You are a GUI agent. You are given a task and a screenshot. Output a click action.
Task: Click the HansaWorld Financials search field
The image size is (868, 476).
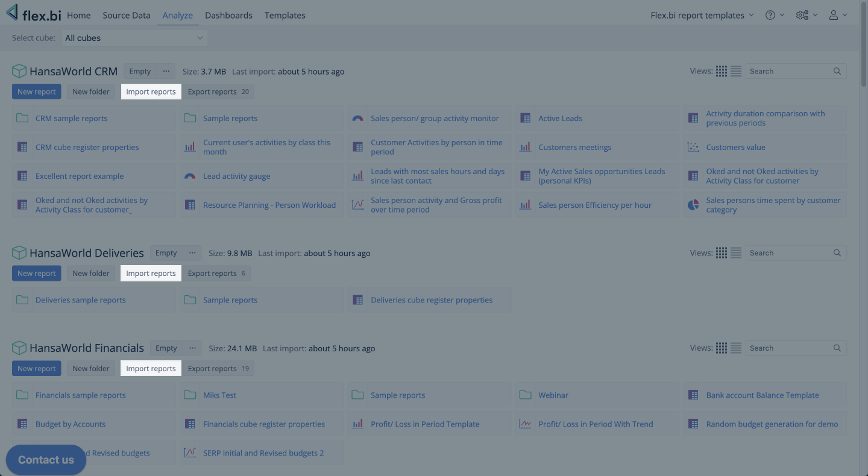click(x=790, y=348)
